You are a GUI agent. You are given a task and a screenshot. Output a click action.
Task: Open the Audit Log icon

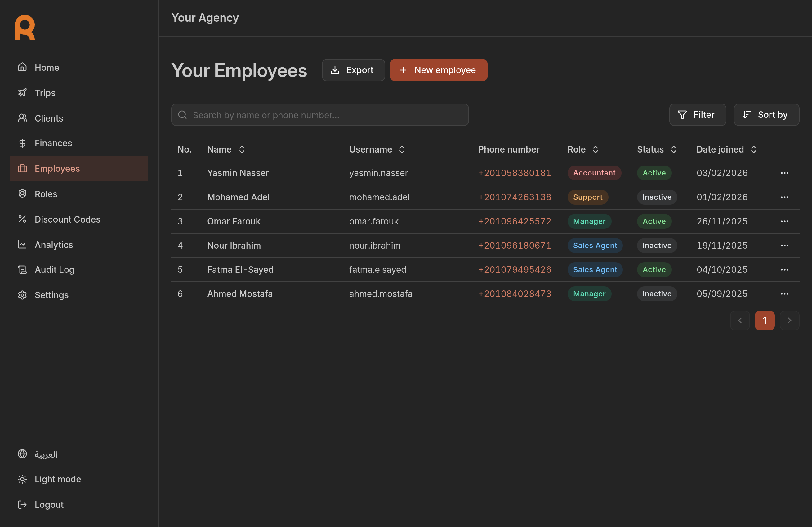22,269
